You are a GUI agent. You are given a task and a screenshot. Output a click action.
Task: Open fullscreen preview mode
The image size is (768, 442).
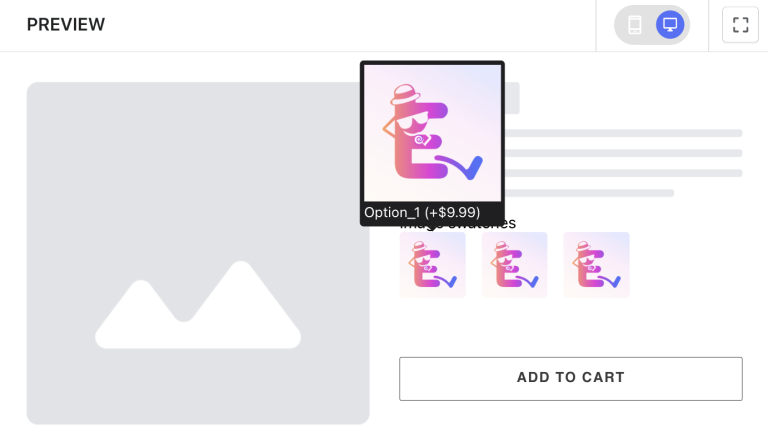tap(740, 25)
